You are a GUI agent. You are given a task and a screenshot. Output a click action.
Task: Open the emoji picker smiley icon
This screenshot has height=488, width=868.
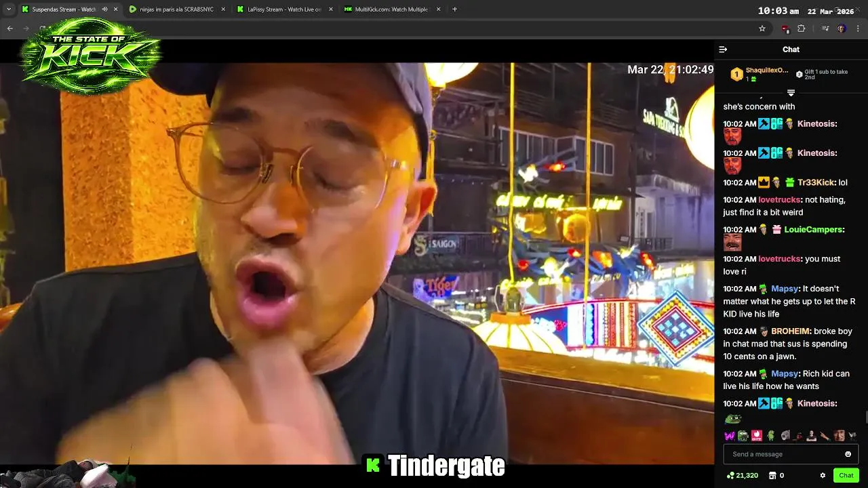(x=848, y=454)
